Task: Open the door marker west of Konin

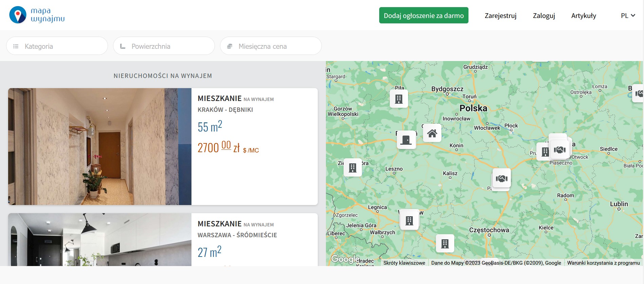Action: point(406,140)
